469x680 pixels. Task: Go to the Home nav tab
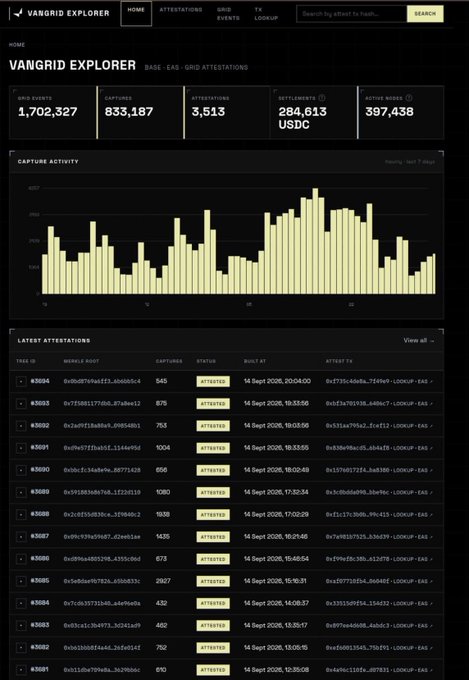click(136, 13)
